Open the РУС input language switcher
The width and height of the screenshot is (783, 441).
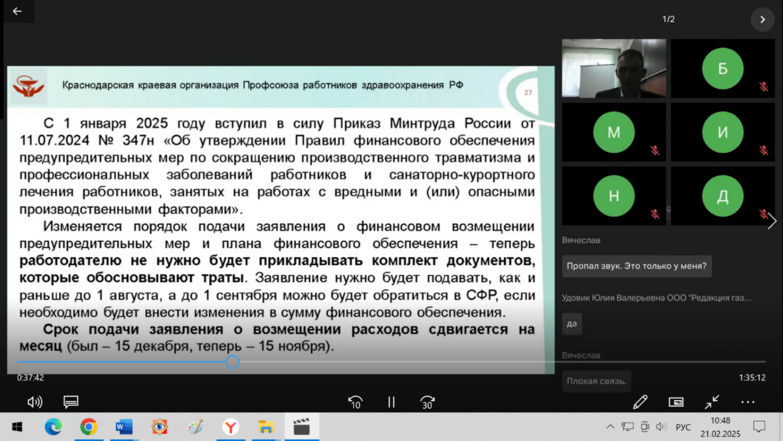[683, 427]
